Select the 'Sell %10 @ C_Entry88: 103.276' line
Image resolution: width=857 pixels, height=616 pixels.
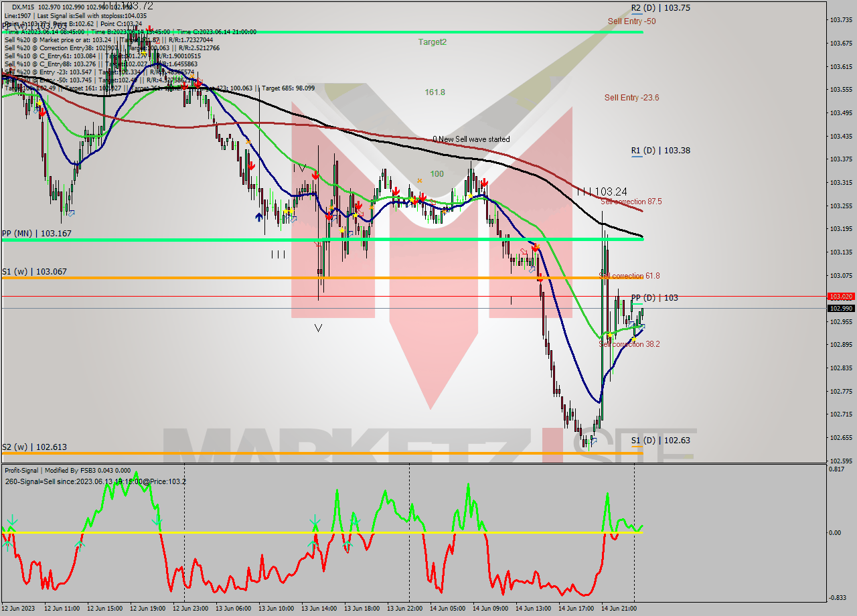coord(50,64)
